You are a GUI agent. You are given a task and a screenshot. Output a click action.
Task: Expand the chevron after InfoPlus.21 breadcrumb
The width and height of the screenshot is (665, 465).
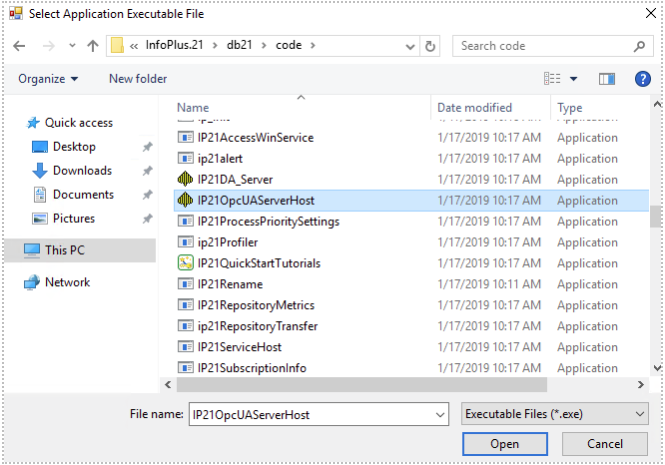[x=215, y=45]
